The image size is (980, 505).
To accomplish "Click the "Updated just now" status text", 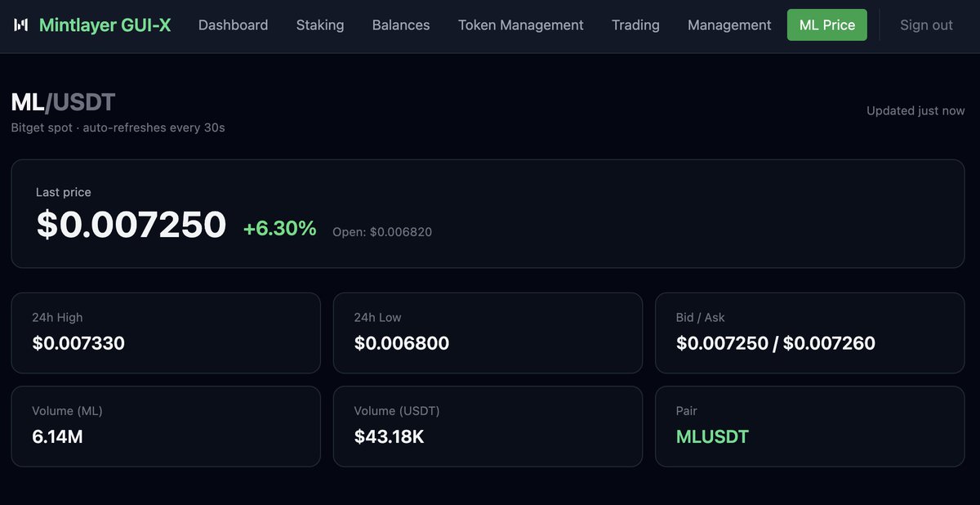I will pyautogui.click(x=915, y=110).
